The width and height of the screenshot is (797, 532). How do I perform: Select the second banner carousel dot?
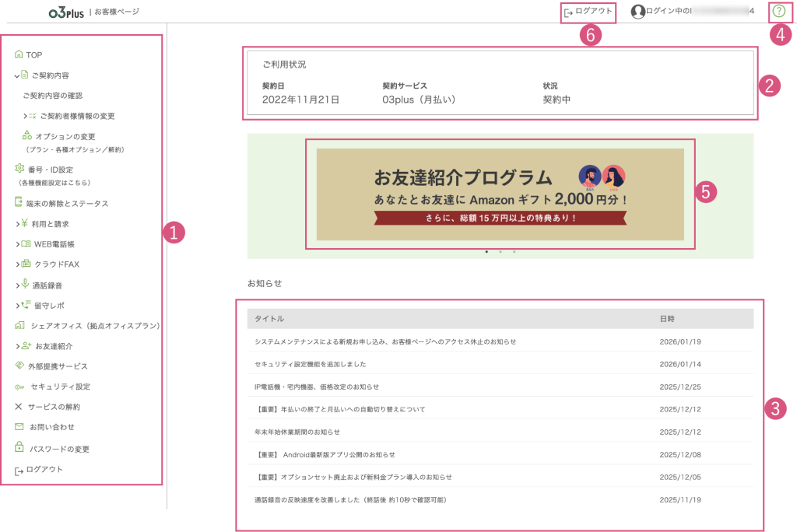click(500, 252)
